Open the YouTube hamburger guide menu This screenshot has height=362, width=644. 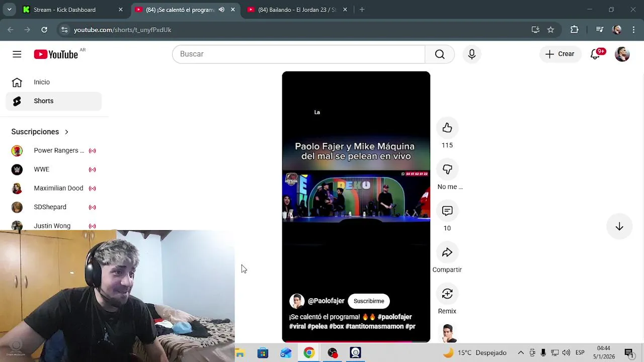click(17, 54)
